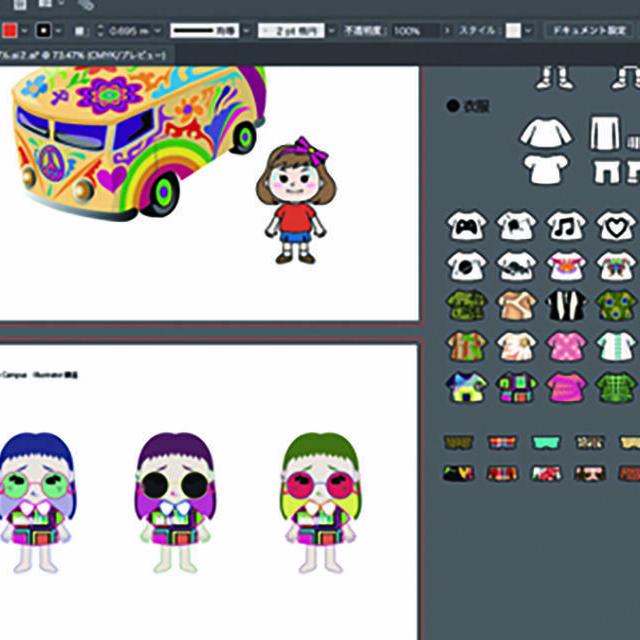
Task: Click the stroke color swatch
Action: coord(44,31)
